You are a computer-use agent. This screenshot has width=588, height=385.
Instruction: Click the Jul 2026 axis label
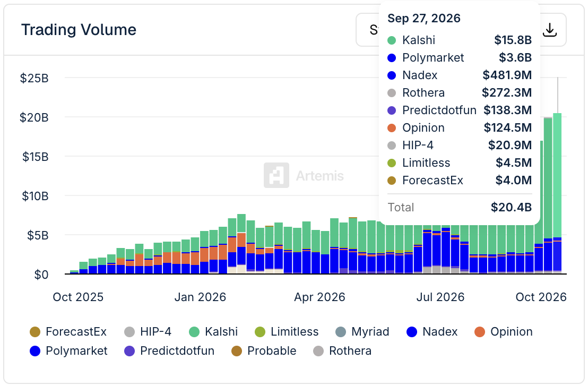click(440, 297)
